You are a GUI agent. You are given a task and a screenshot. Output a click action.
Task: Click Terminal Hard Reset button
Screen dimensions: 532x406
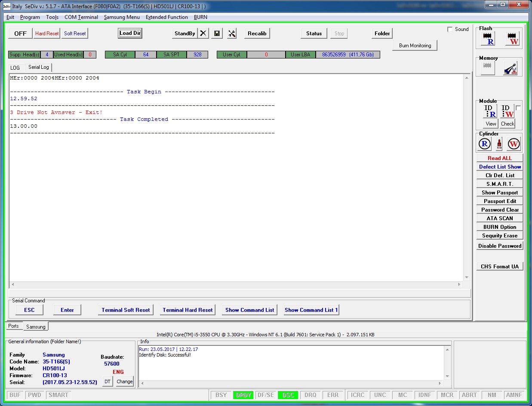[x=188, y=310]
